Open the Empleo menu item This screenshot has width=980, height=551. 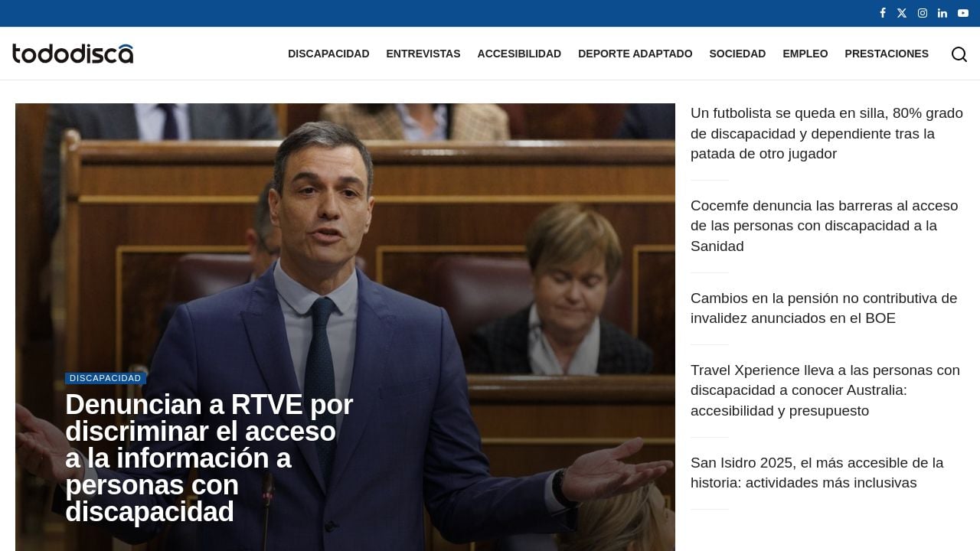click(805, 54)
